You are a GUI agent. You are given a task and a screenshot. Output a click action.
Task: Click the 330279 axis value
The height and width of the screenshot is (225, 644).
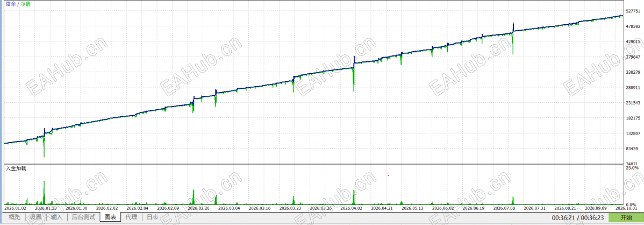[x=633, y=72]
